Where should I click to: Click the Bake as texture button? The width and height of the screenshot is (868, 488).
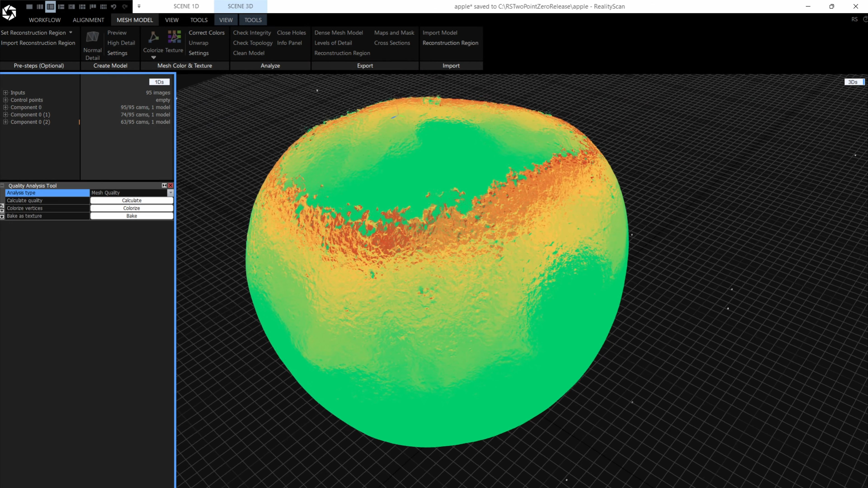(131, 216)
